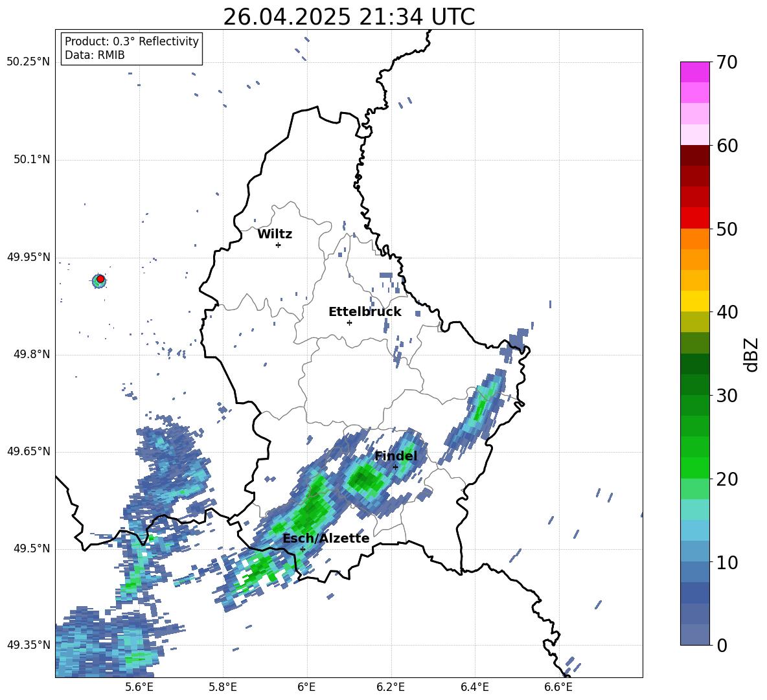The image size is (767, 700).
Task: Click the 50.1°N latitude tick label
Action: click(x=32, y=160)
